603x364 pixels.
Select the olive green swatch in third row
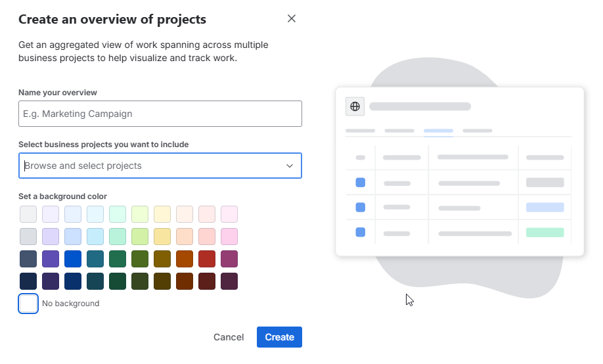click(x=140, y=259)
